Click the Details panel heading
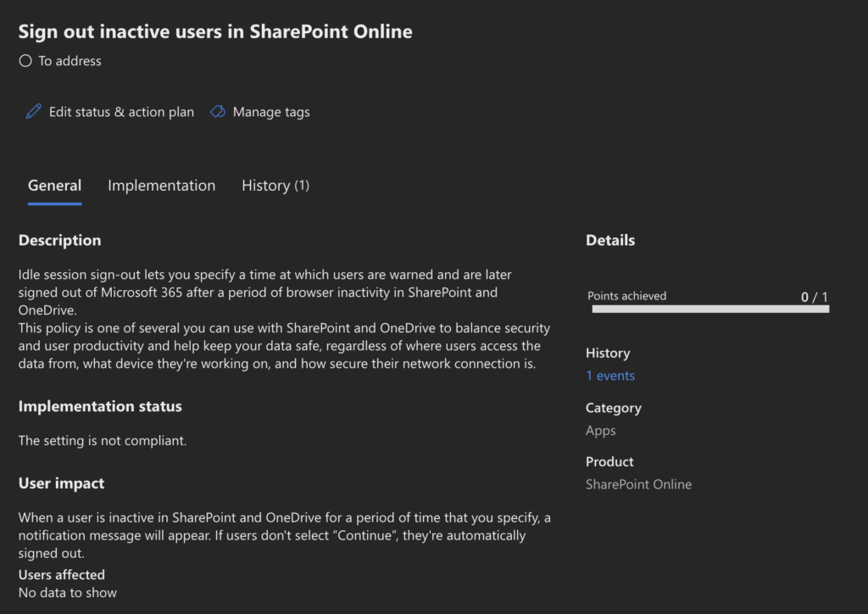 (609, 241)
